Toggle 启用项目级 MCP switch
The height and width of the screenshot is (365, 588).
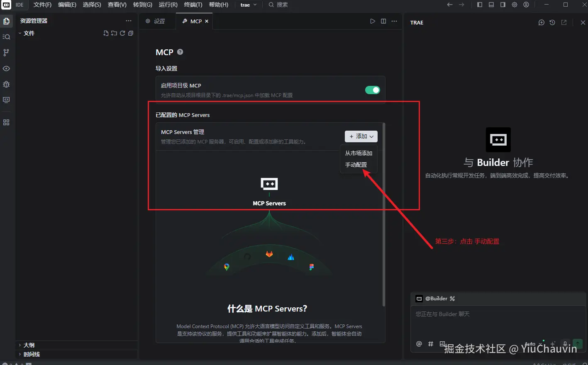coord(372,90)
